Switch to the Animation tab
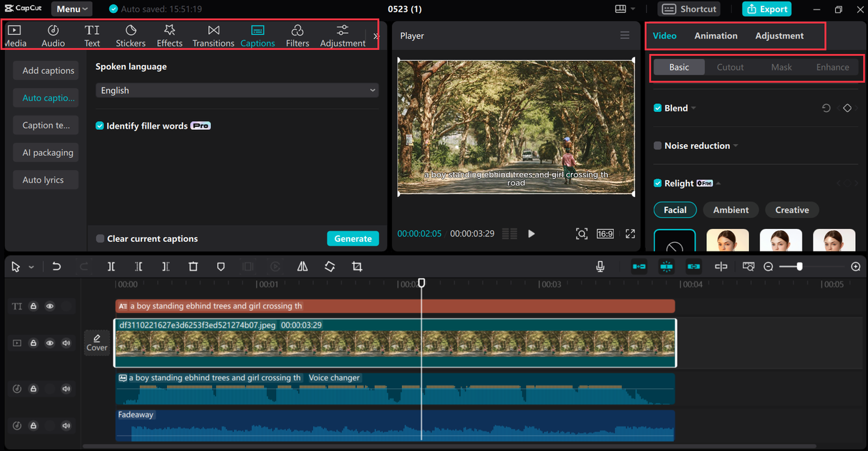Image resolution: width=868 pixels, height=451 pixels. [716, 36]
